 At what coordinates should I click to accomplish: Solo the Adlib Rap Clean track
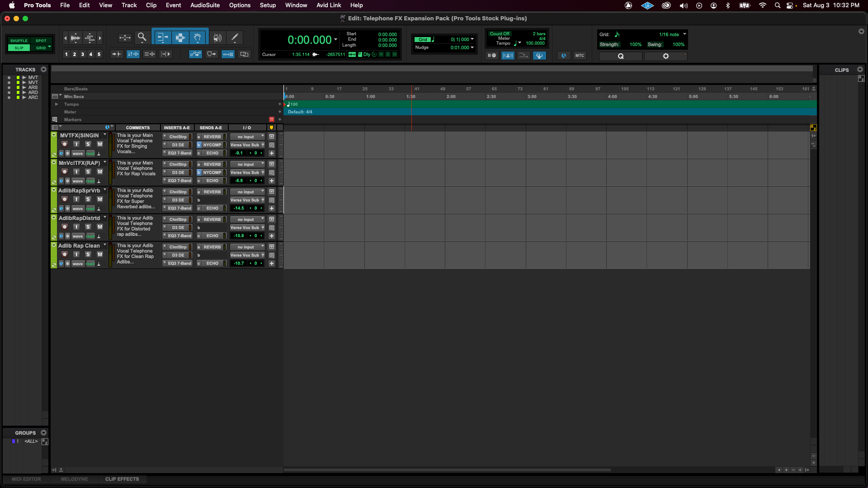tap(88, 254)
